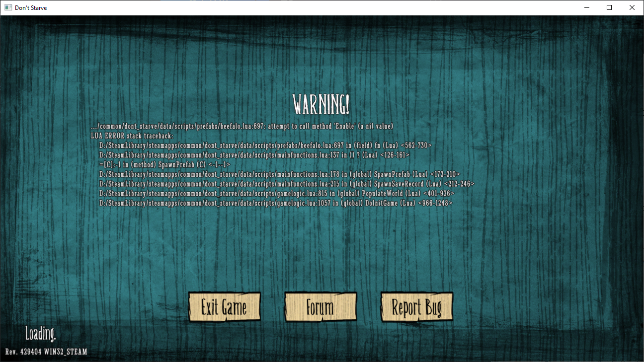This screenshot has width=644, height=362.
Task: Click the 'Rev. 429404 WIN32_STEAM' version text
Action: tap(46, 352)
